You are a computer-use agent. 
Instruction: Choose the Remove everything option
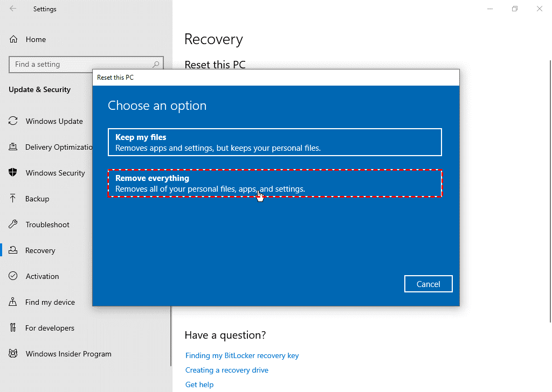tap(274, 183)
